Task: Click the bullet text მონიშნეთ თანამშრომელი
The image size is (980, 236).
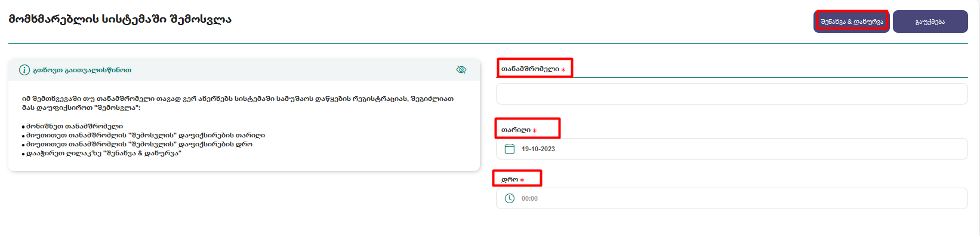Action: 74,127
